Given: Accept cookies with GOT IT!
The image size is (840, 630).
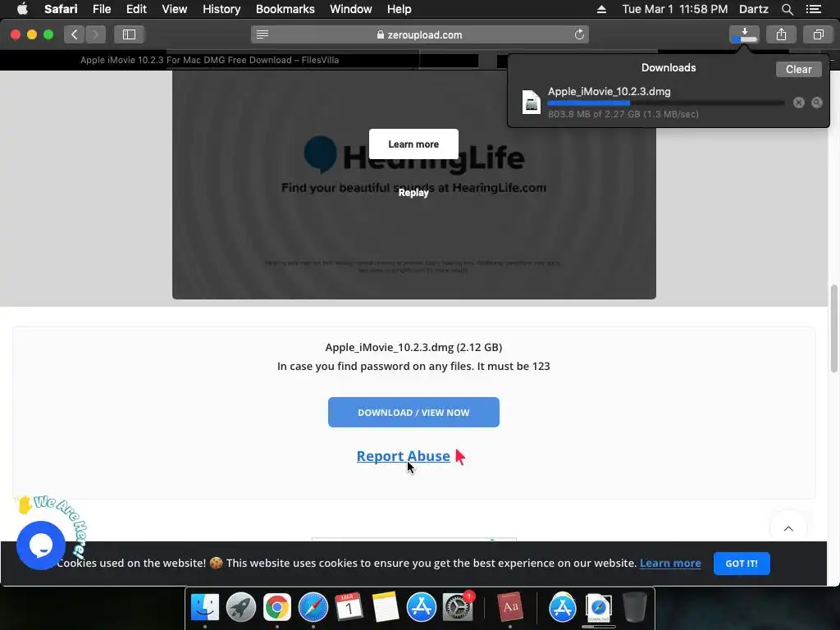Looking at the screenshot, I should pos(742,564).
